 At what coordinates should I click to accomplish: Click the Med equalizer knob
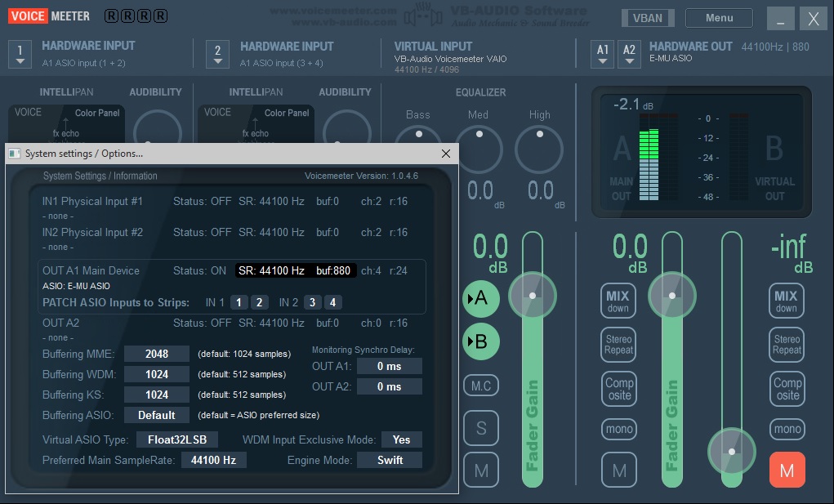479,149
